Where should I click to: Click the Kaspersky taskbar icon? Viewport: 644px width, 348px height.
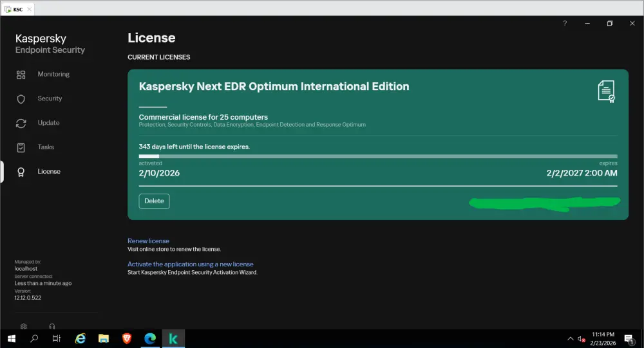pos(173,338)
